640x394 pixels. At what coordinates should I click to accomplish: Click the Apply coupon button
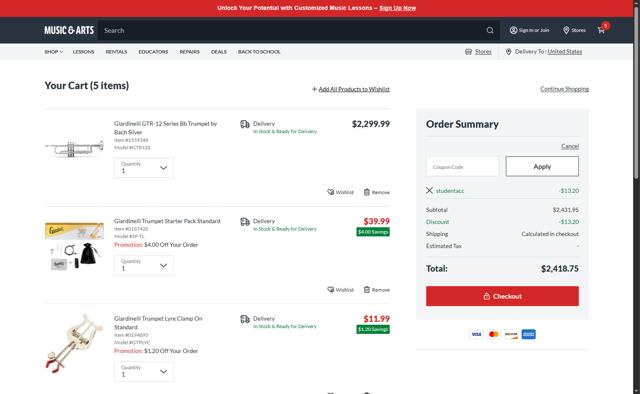click(542, 167)
